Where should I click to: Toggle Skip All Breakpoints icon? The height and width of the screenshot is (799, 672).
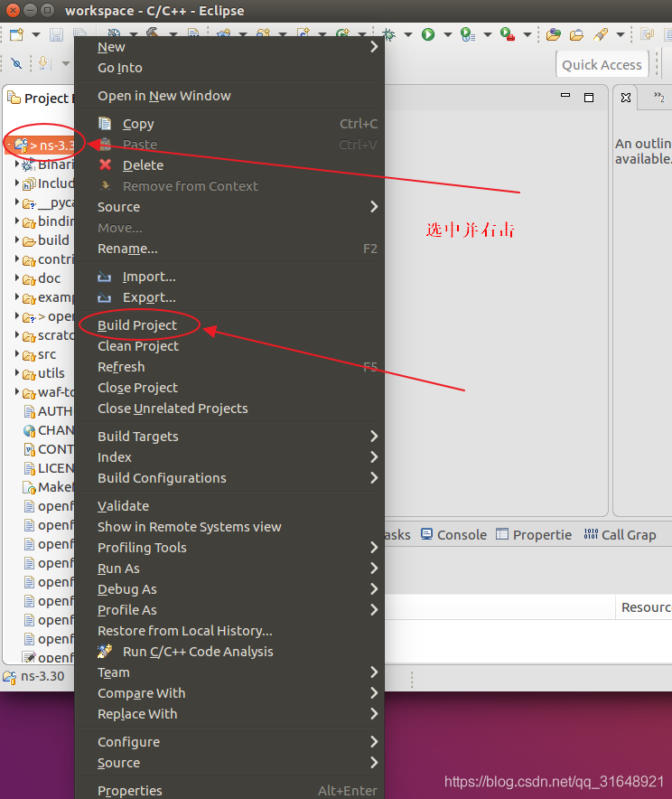[16, 63]
